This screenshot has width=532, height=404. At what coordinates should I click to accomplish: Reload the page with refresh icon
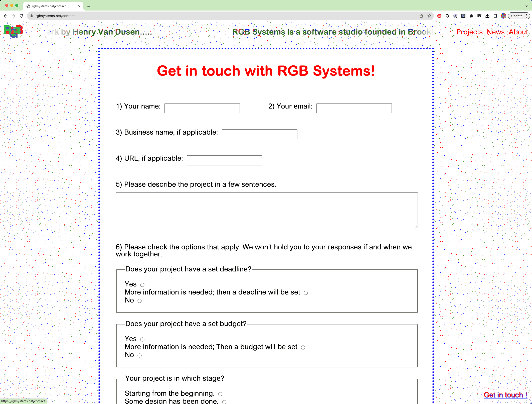(22, 16)
